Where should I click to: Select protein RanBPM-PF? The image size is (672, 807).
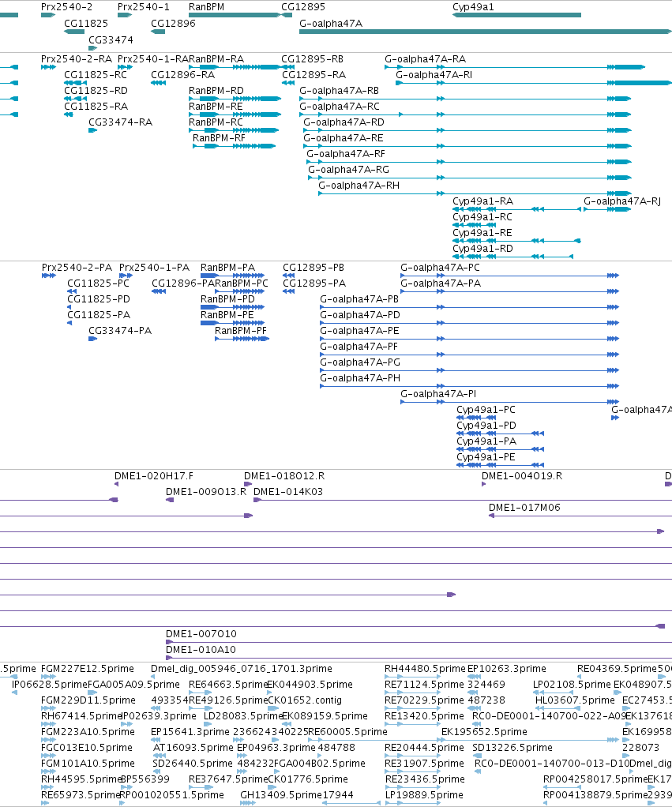coord(241,330)
